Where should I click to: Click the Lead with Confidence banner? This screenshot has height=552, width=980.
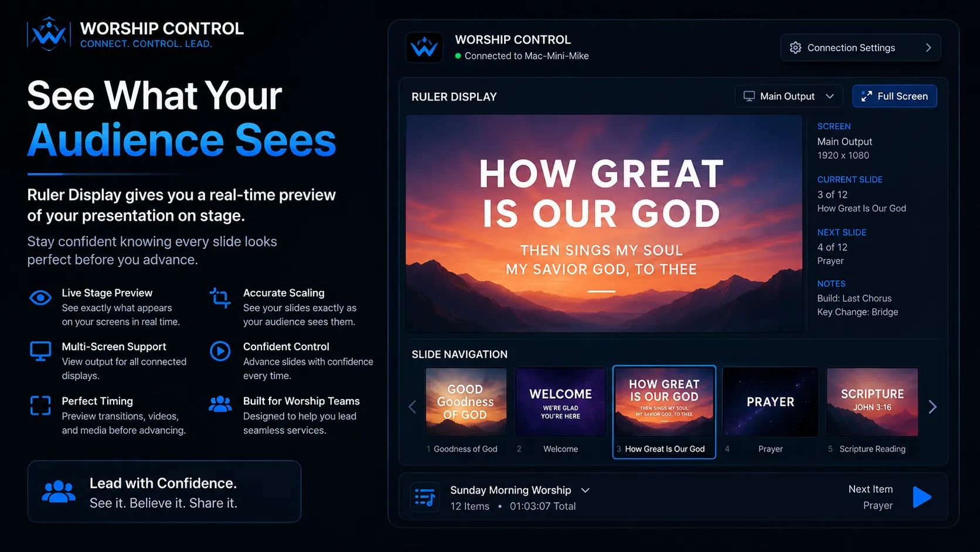tap(164, 492)
